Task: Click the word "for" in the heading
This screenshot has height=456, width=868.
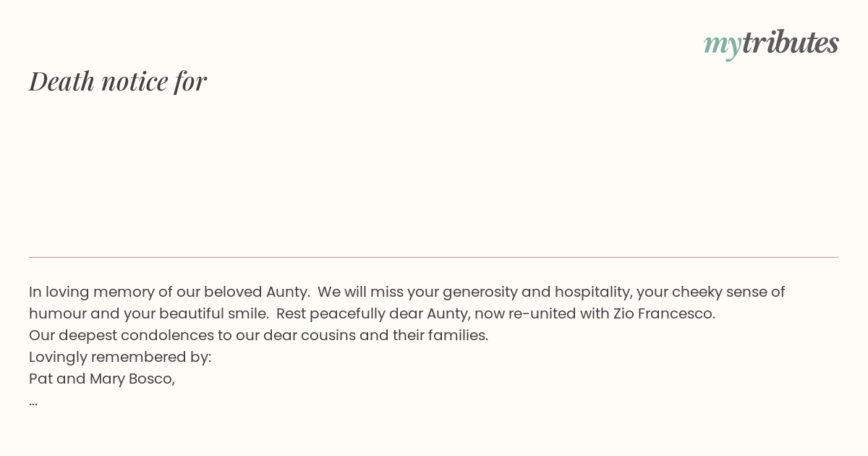Action: click(190, 81)
